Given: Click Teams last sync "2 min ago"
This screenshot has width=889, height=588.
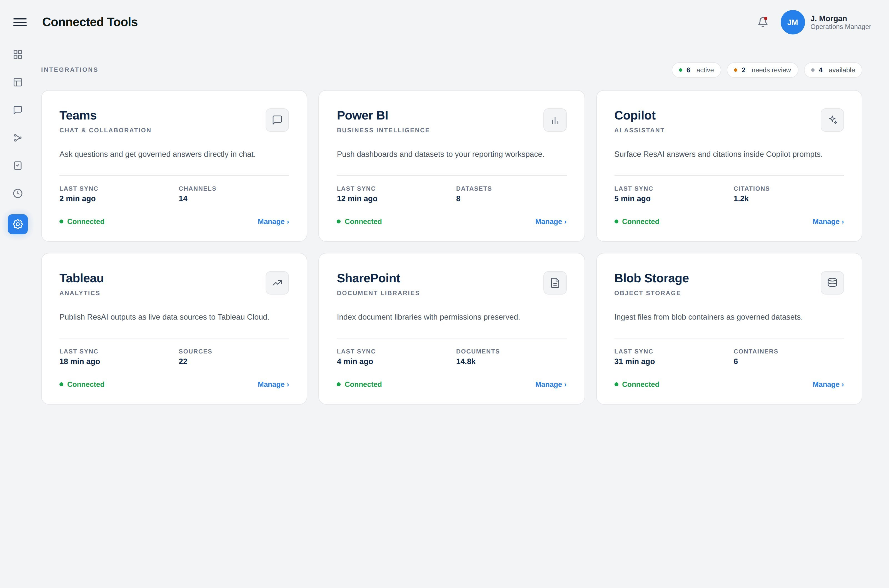Looking at the screenshot, I should click(78, 199).
